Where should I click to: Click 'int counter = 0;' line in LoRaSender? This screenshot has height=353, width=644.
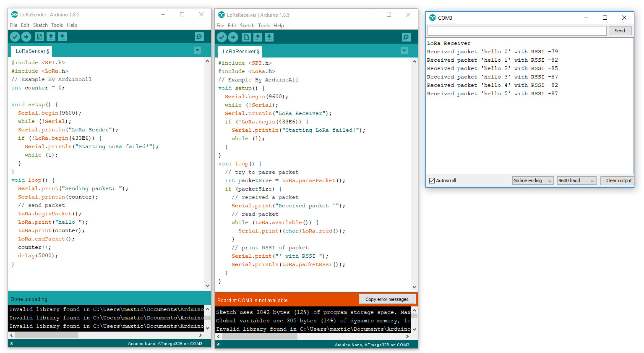click(x=38, y=88)
